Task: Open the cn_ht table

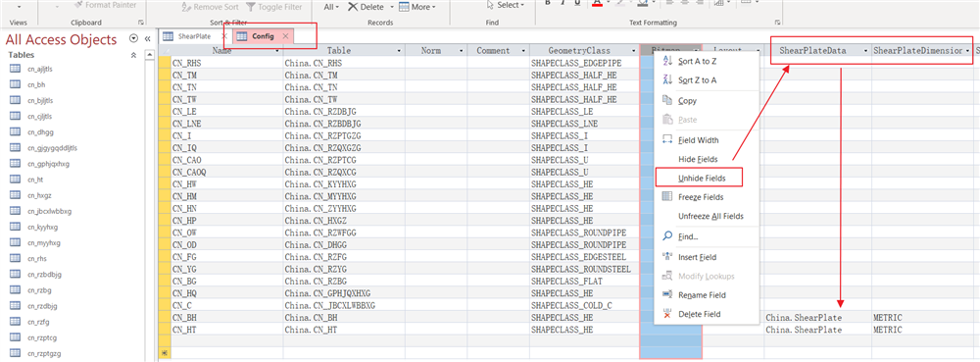Action: click(x=35, y=180)
